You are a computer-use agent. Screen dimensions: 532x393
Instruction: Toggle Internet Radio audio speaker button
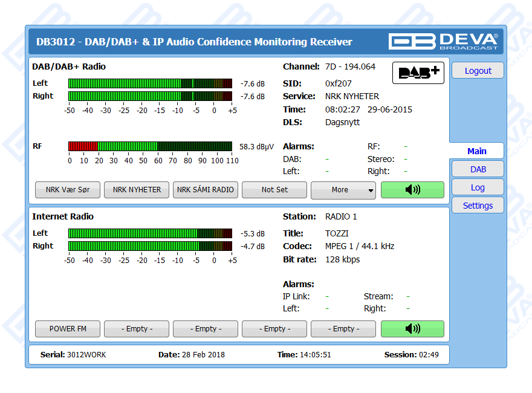click(412, 329)
